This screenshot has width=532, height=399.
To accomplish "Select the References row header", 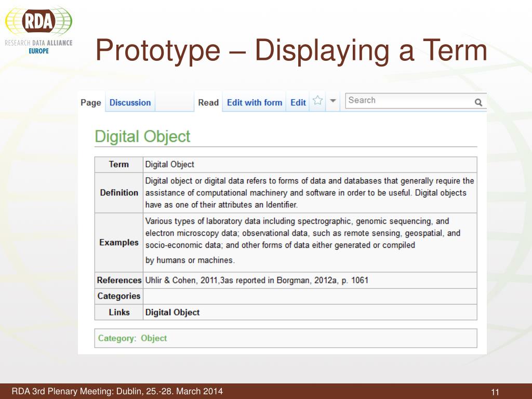I will [119, 280].
